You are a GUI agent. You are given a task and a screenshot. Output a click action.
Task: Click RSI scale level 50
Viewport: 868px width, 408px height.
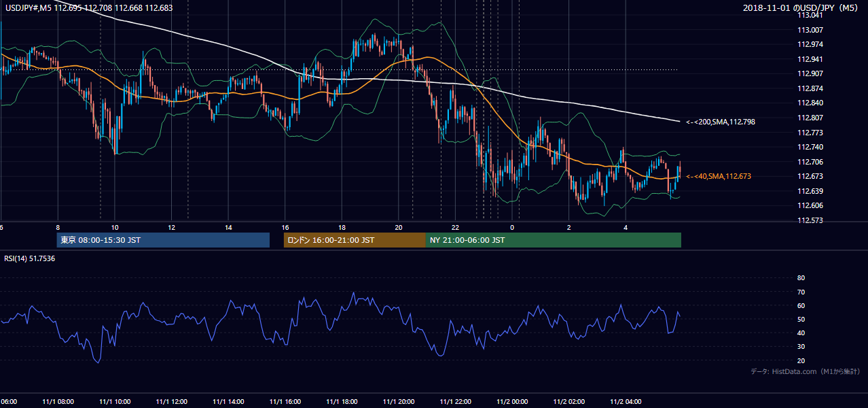click(x=801, y=319)
